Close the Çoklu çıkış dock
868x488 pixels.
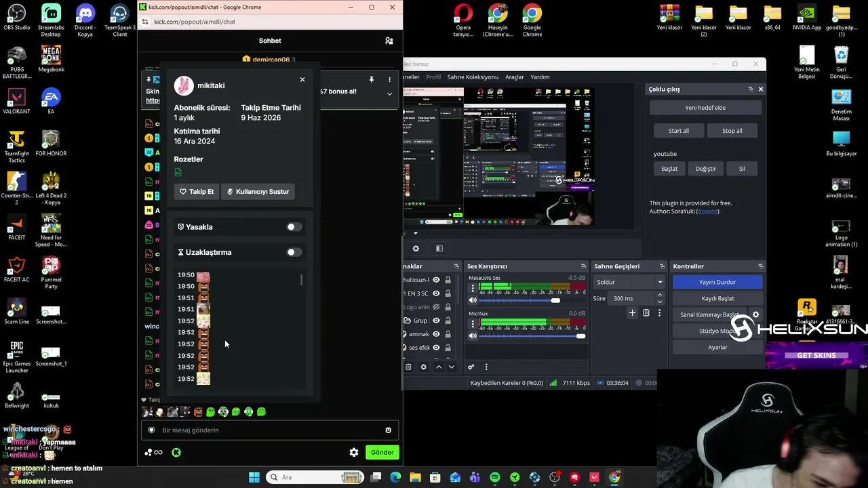pyautogui.click(x=760, y=89)
